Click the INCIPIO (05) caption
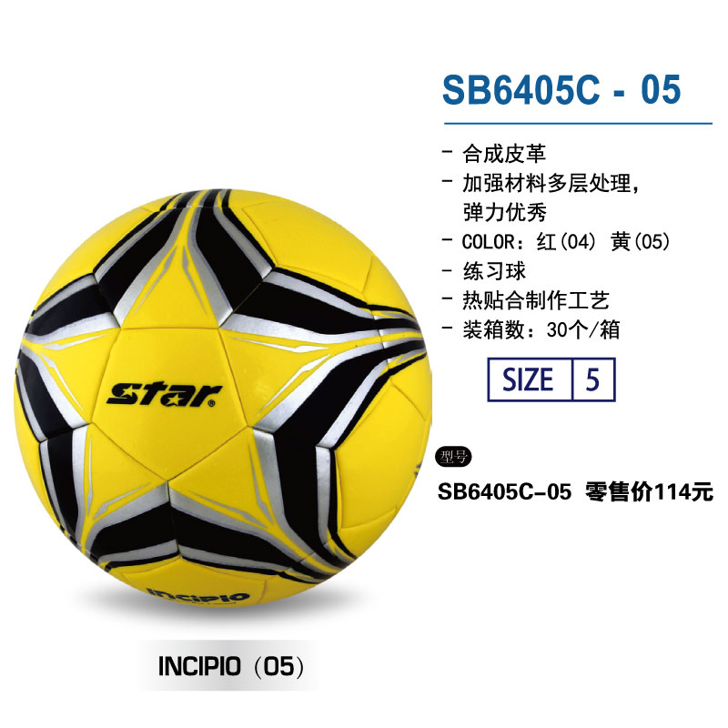This screenshot has height=728, width=728. click(231, 666)
